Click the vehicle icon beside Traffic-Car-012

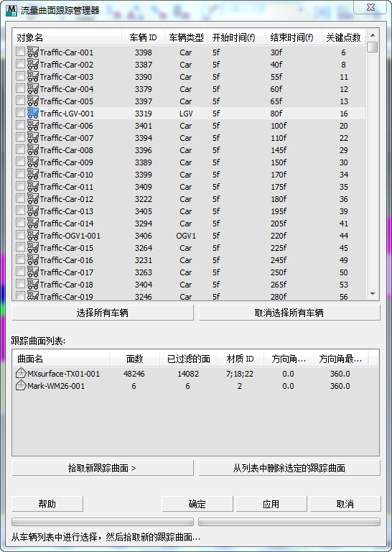(x=33, y=198)
